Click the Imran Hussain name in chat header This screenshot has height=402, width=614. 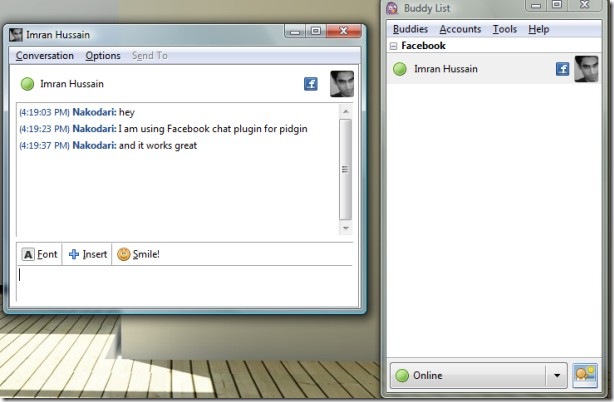(x=72, y=84)
